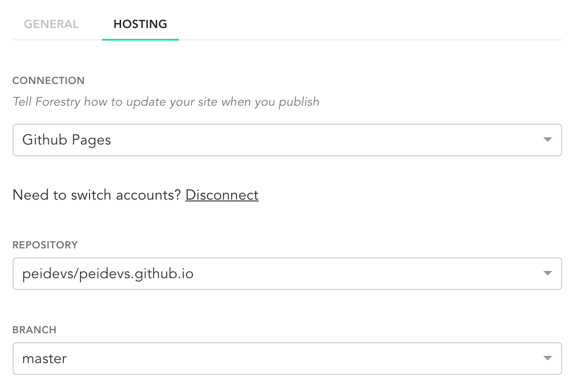Expand the Branch dropdown field
This screenshot has width=573, height=392.
pyautogui.click(x=287, y=359)
